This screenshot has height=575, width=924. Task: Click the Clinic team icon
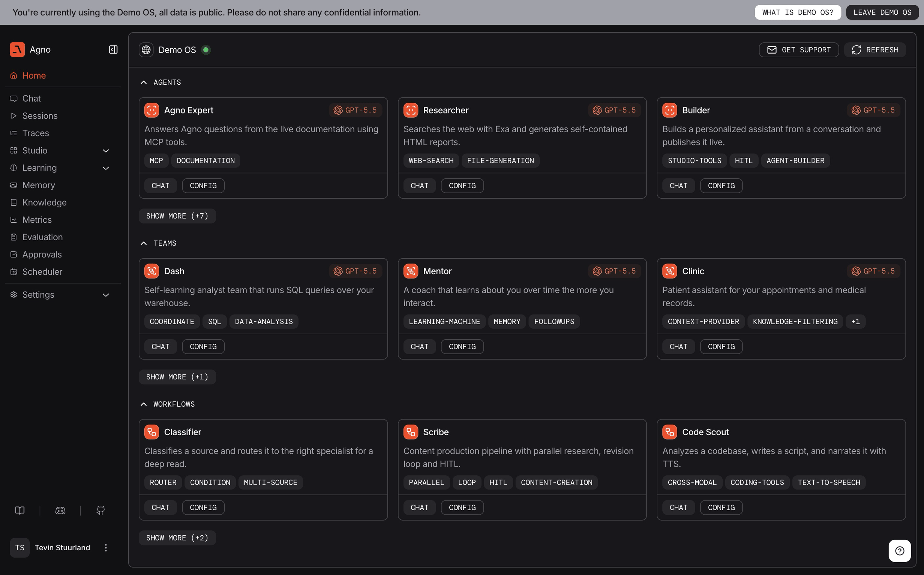[x=669, y=271]
